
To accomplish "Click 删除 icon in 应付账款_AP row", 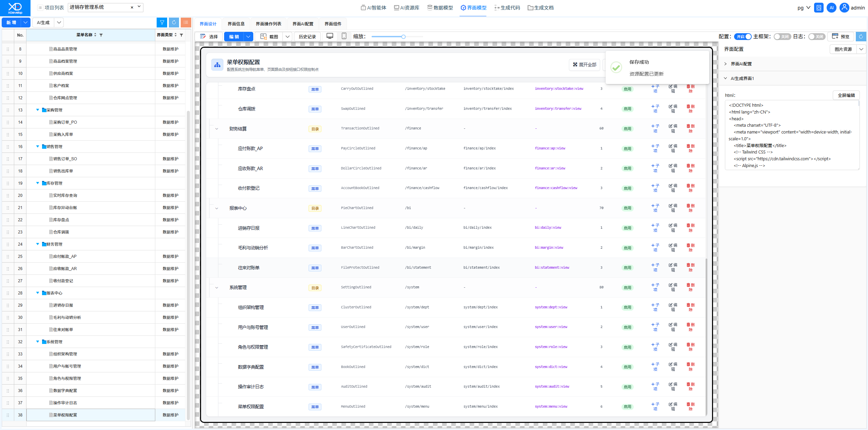I will [691, 148].
